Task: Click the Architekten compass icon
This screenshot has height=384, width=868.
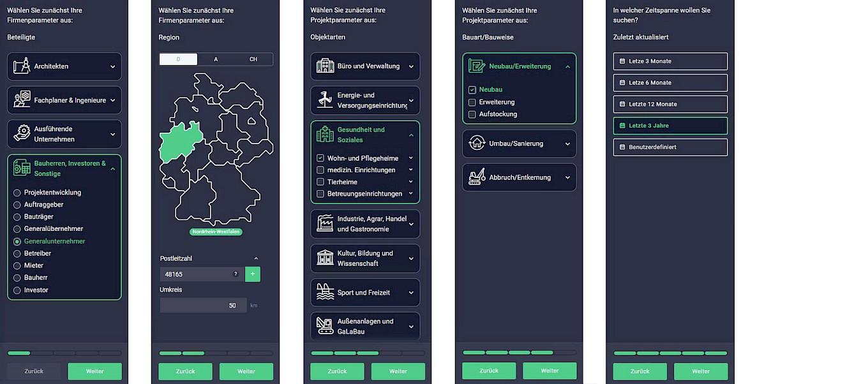Action: 22,66
